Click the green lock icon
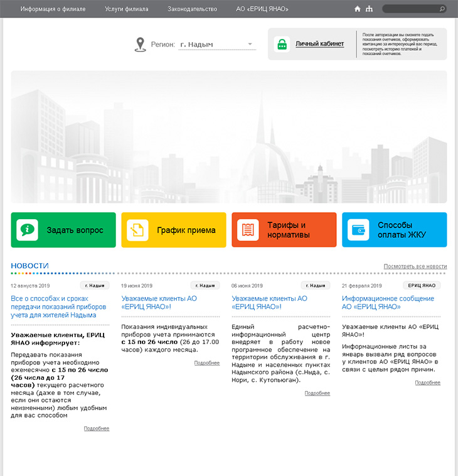Image resolution: width=458 pixels, height=476 pixels. tap(282, 45)
